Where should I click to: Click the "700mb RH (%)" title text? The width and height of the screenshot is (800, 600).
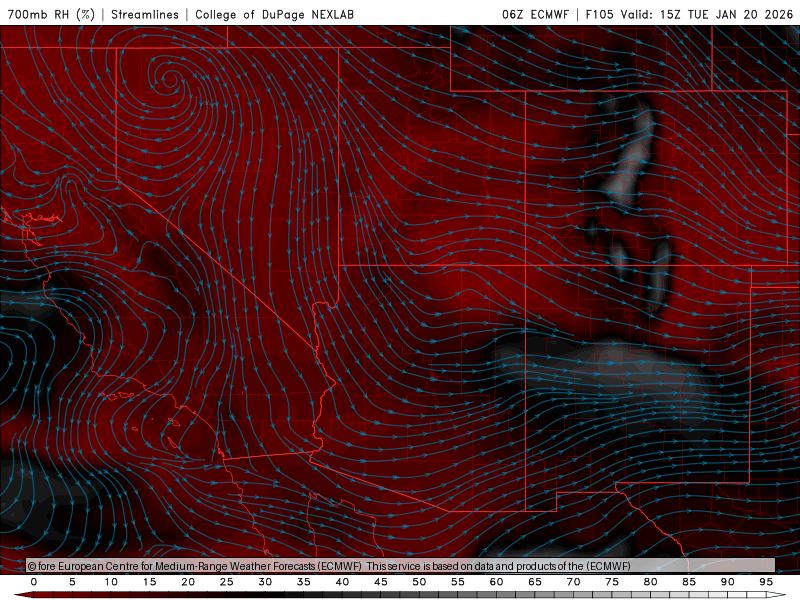(x=51, y=14)
